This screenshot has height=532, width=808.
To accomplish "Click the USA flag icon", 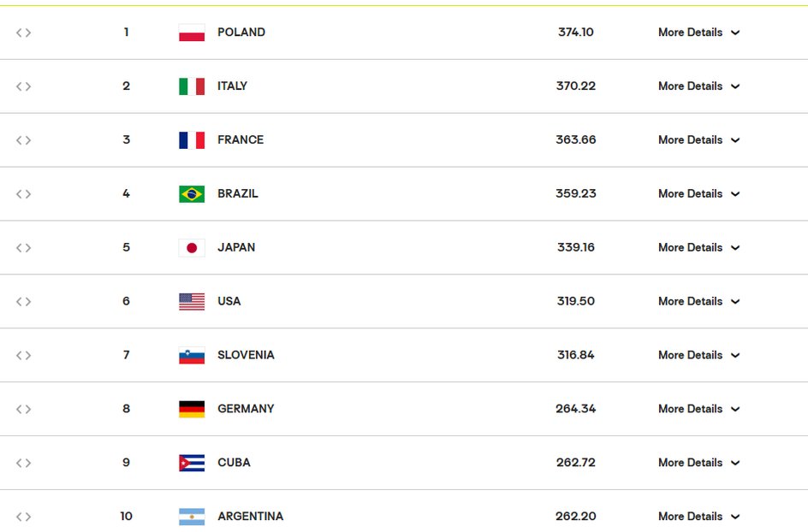I will 192,301.
